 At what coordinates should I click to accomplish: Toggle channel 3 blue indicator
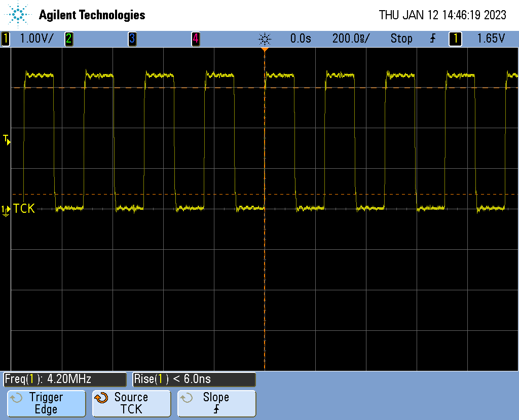(132, 39)
